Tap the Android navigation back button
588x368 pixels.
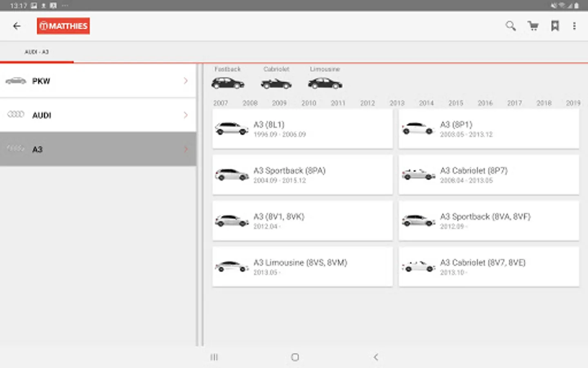(x=376, y=357)
